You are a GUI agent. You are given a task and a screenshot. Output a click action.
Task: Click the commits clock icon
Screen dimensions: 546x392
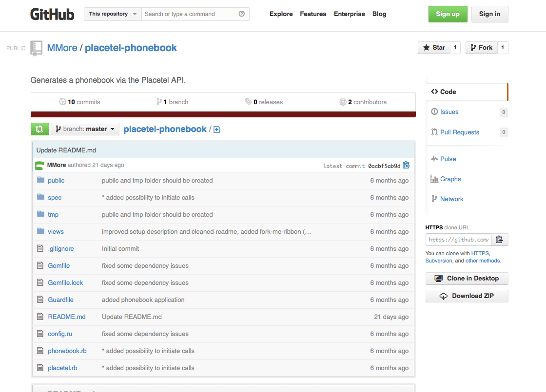point(63,102)
